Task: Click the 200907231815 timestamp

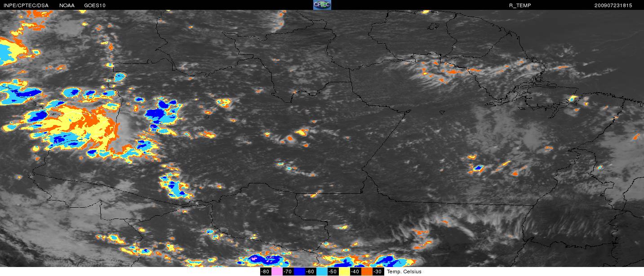Action: click(x=613, y=5)
